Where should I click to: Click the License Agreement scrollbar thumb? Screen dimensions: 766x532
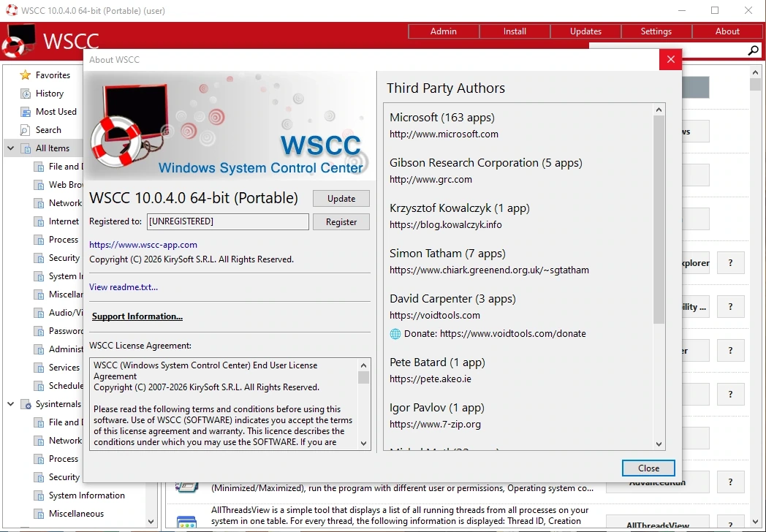click(x=363, y=378)
